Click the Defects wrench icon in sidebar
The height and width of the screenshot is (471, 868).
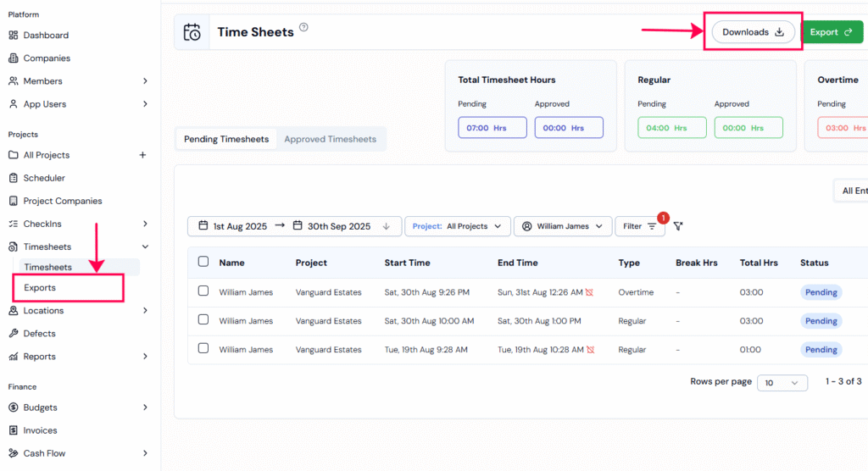[14, 334]
